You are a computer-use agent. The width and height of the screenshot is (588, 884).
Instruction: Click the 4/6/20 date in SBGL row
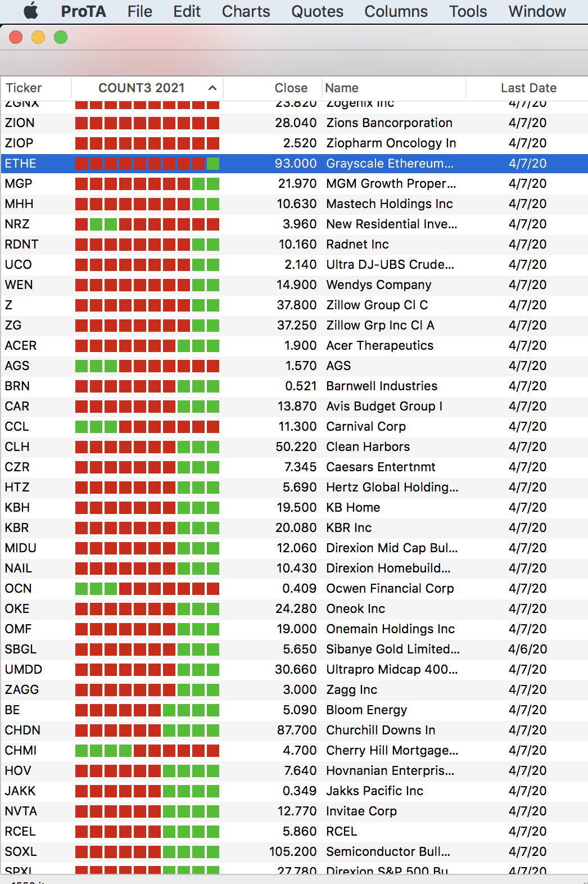point(527,650)
